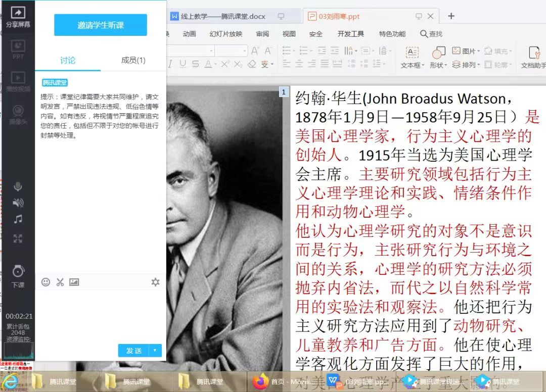Click the share screen icon in sidebar
This screenshot has height=392, width=546.
click(x=18, y=13)
